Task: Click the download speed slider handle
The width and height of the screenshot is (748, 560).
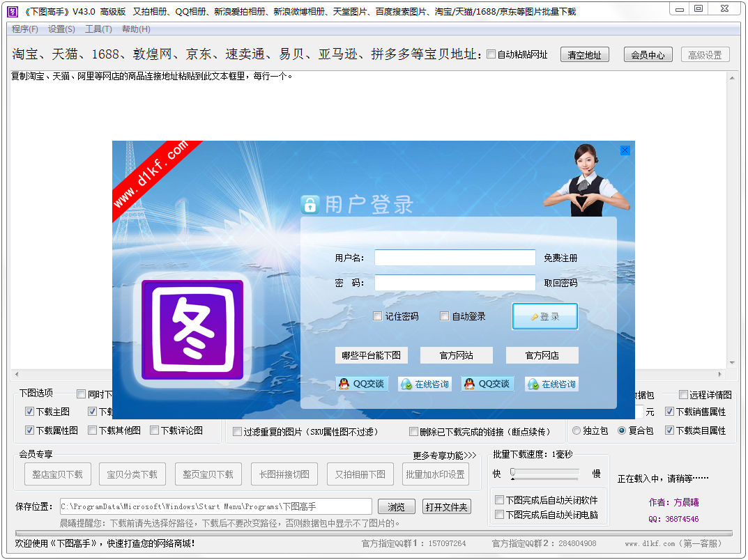Action: coord(513,473)
